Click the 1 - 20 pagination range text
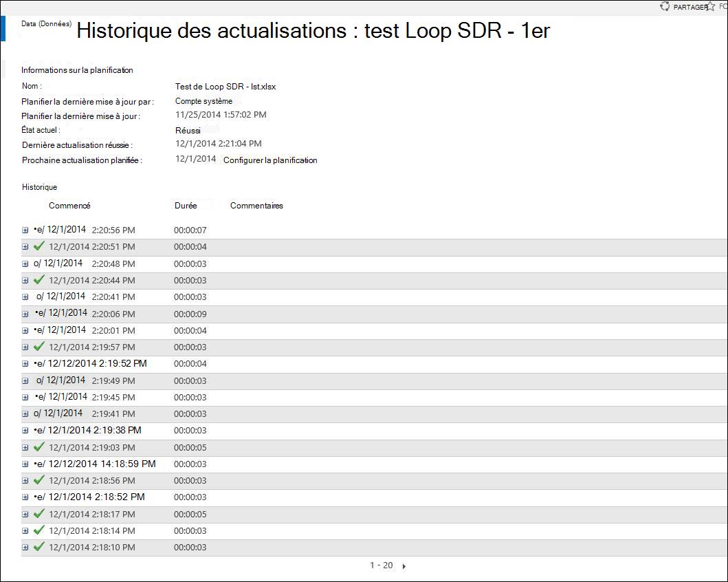This screenshot has width=728, height=582. [x=381, y=565]
